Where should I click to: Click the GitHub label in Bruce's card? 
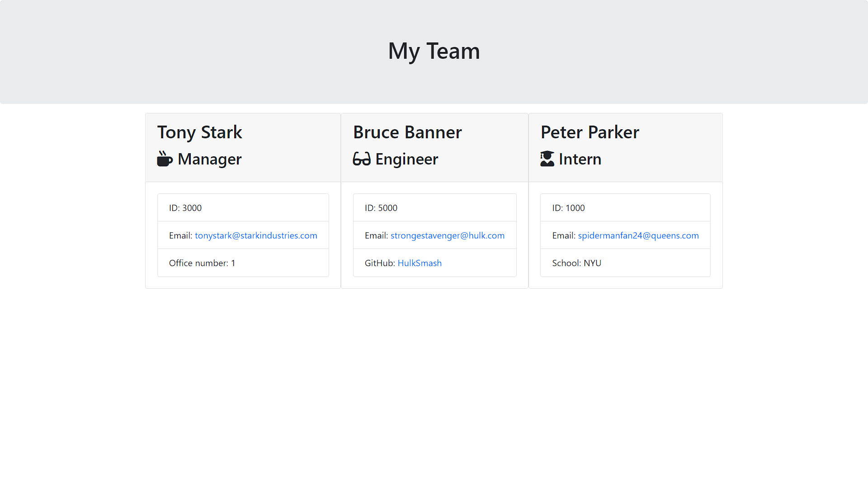pyautogui.click(x=379, y=263)
